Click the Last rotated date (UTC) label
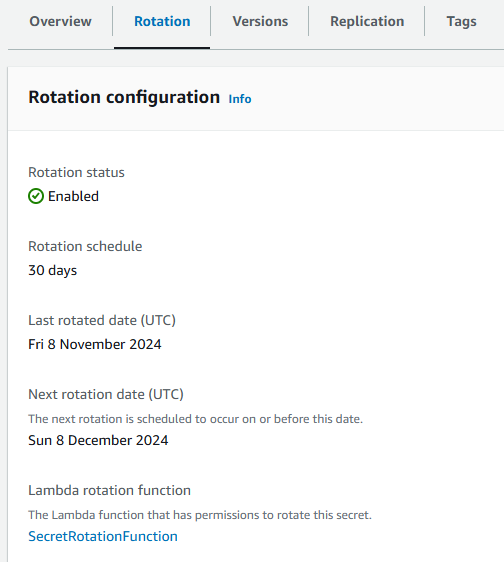Image resolution: width=504 pixels, height=562 pixels. coord(102,320)
